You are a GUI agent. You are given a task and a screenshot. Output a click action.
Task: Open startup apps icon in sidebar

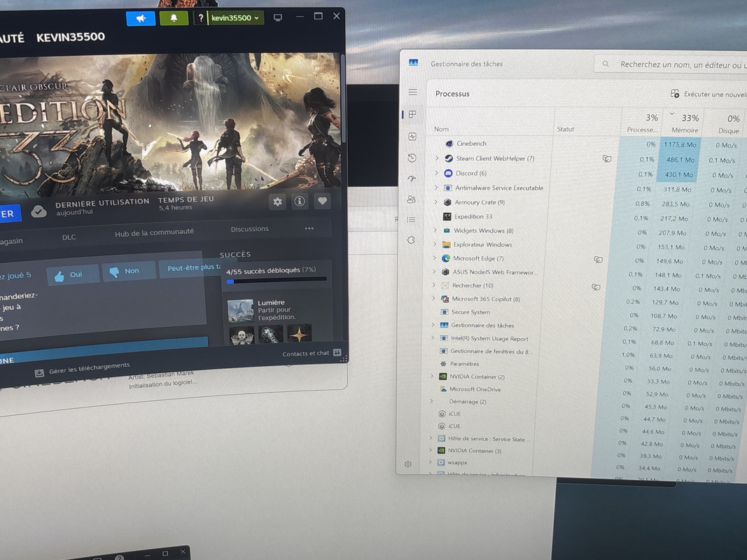click(x=412, y=178)
